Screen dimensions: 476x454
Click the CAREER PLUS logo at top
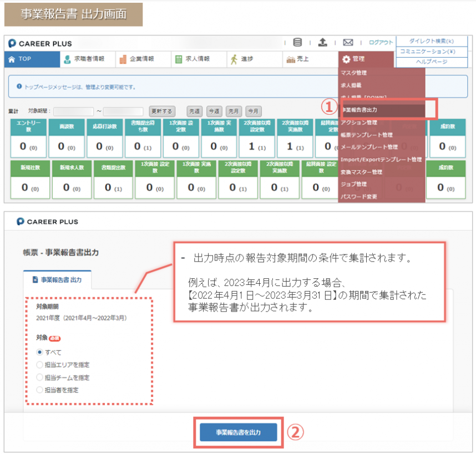41,43
